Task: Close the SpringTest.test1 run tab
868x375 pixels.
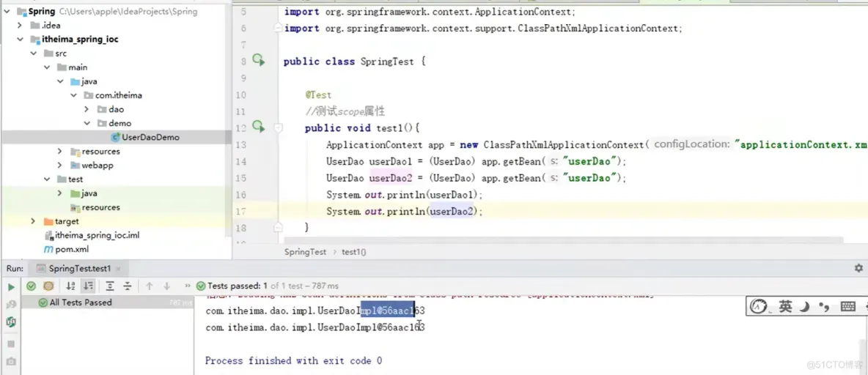Action: (118, 269)
